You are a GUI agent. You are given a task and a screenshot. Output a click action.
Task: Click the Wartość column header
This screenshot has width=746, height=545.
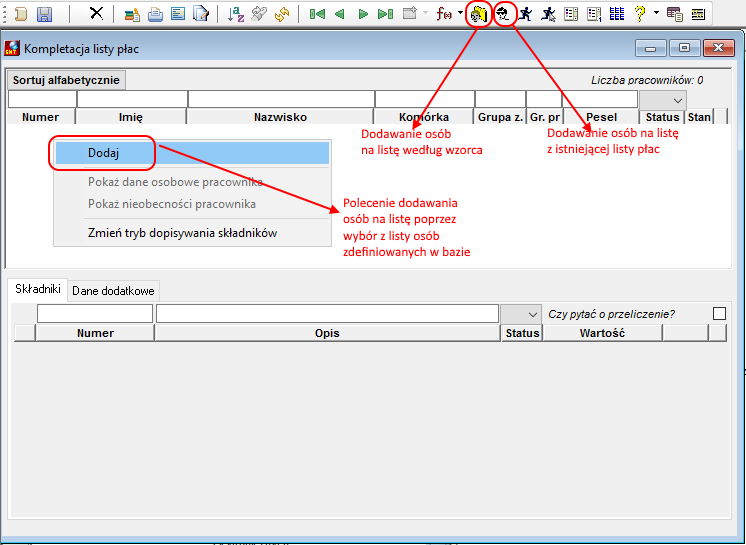[602, 333]
